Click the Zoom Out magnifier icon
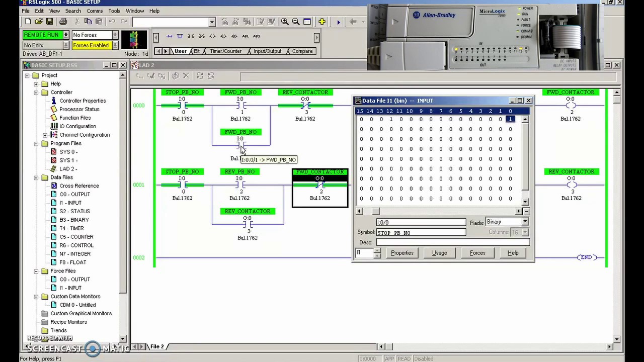 click(296, 22)
